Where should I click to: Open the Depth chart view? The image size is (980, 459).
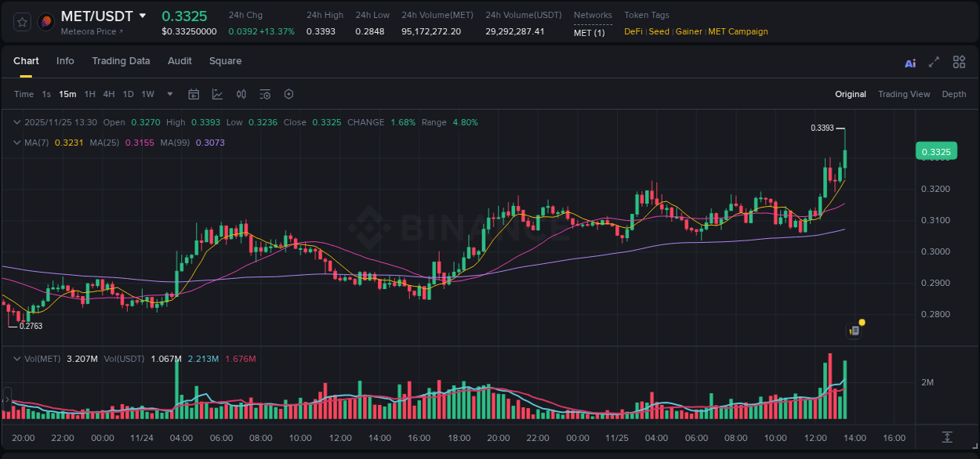pyautogui.click(x=954, y=94)
